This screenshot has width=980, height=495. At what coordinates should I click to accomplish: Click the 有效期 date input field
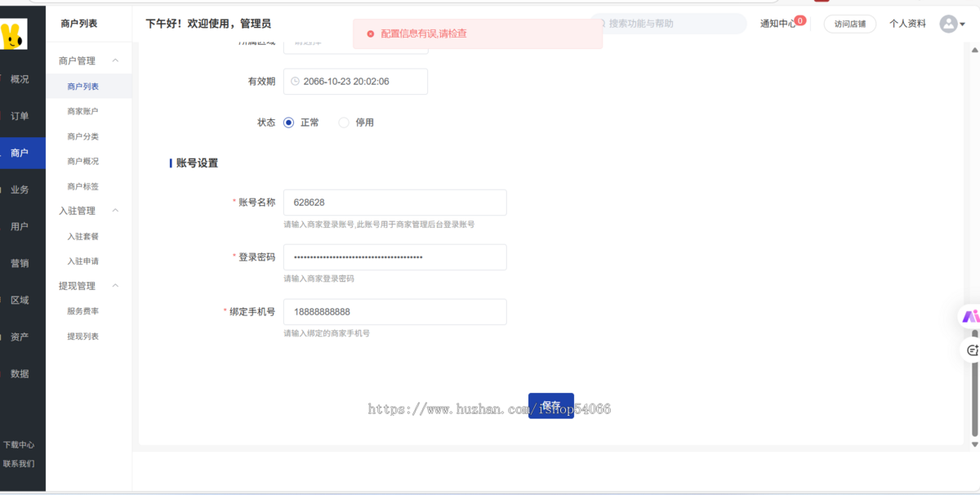355,81
